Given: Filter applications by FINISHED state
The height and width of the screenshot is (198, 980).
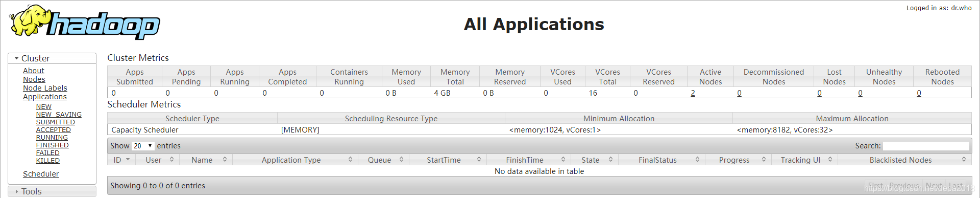Looking at the screenshot, I should click(53, 145).
